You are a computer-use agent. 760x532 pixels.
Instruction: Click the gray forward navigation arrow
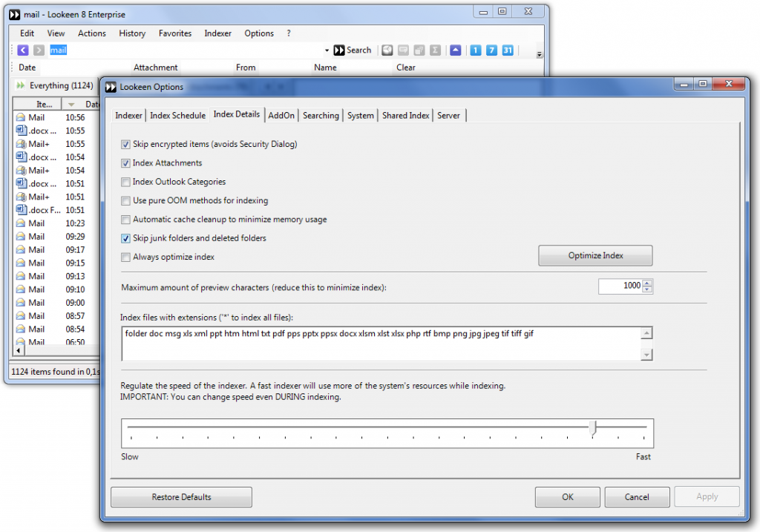[x=39, y=50]
